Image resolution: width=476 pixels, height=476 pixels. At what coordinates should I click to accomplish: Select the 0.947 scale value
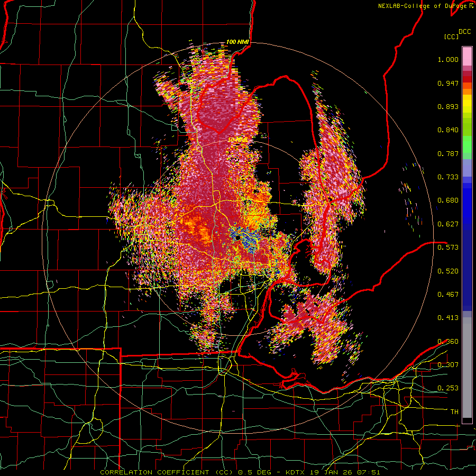448,83
